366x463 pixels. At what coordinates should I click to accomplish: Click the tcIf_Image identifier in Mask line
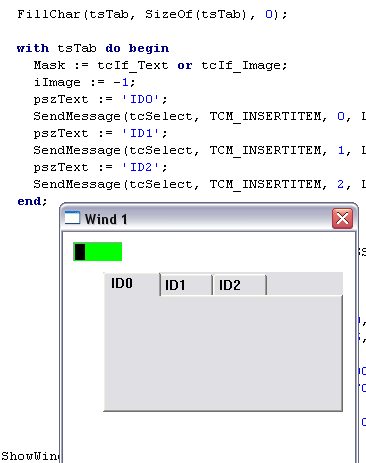(x=244, y=65)
